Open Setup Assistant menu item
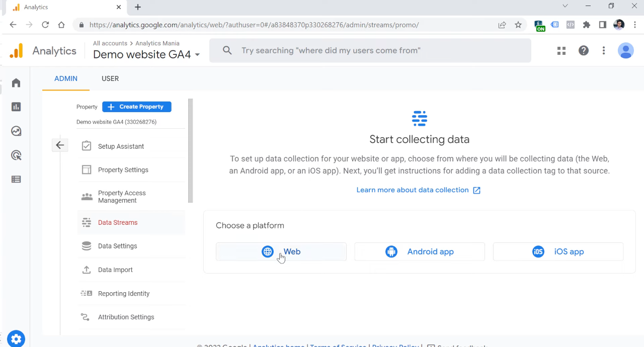The image size is (644, 347). [131, 146]
